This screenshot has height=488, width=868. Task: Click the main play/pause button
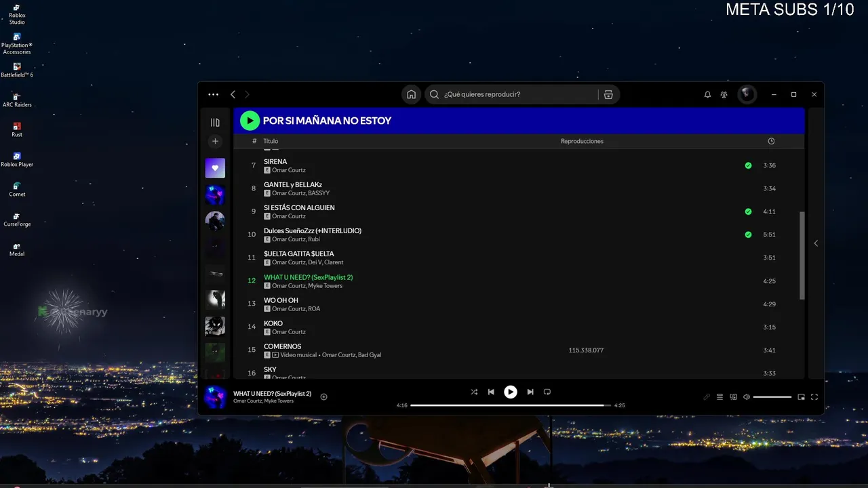pyautogui.click(x=511, y=392)
